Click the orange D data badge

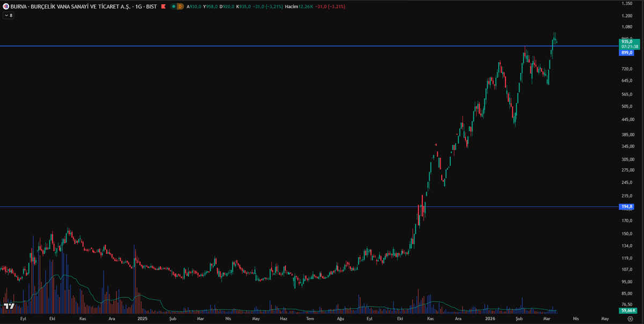[x=180, y=6]
